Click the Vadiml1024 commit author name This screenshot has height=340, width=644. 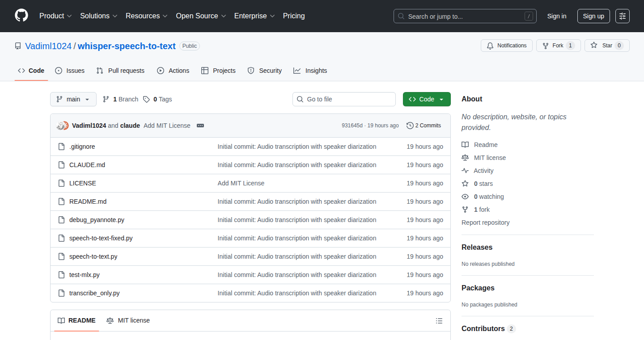(89, 126)
